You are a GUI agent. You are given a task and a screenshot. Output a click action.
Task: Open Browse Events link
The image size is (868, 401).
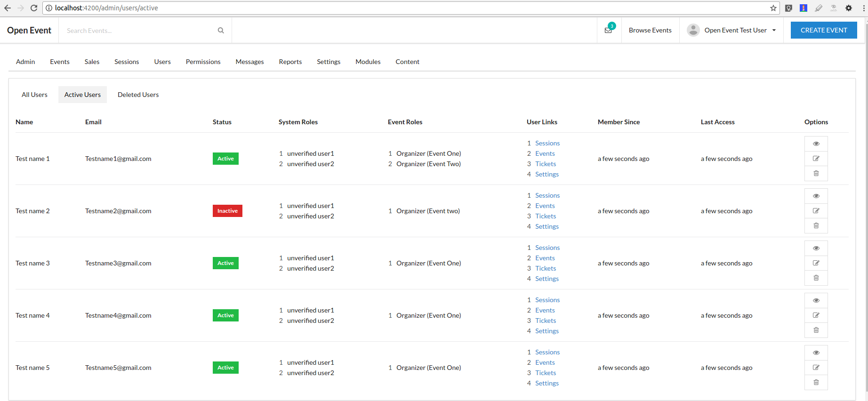tap(650, 30)
